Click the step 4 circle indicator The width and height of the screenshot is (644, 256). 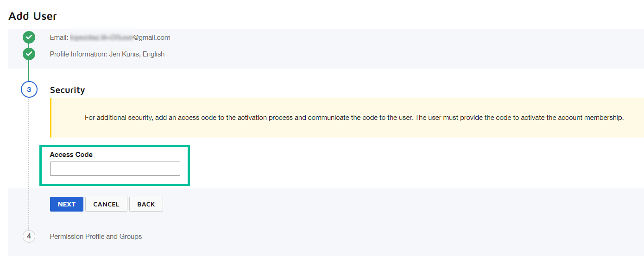[x=29, y=236]
